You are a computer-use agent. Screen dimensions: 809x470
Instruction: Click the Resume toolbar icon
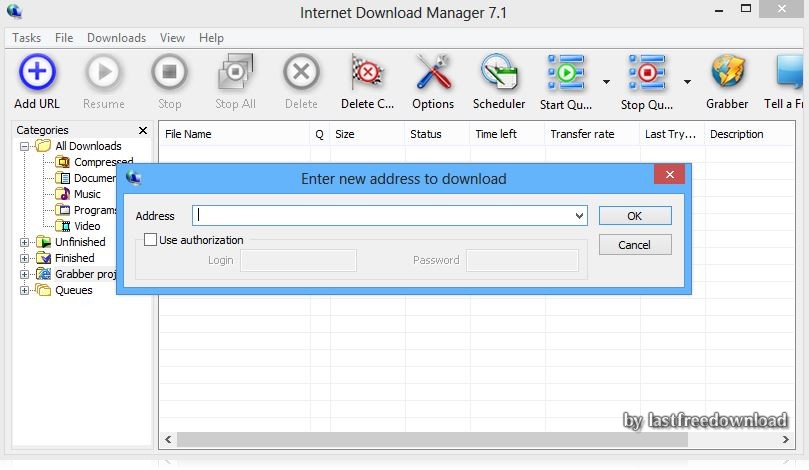pos(104,72)
